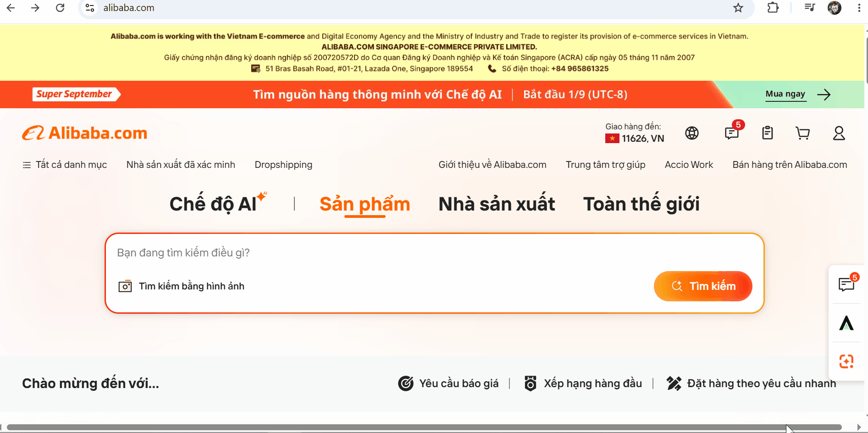Open floating sidebar messages icon

point(846,284)
